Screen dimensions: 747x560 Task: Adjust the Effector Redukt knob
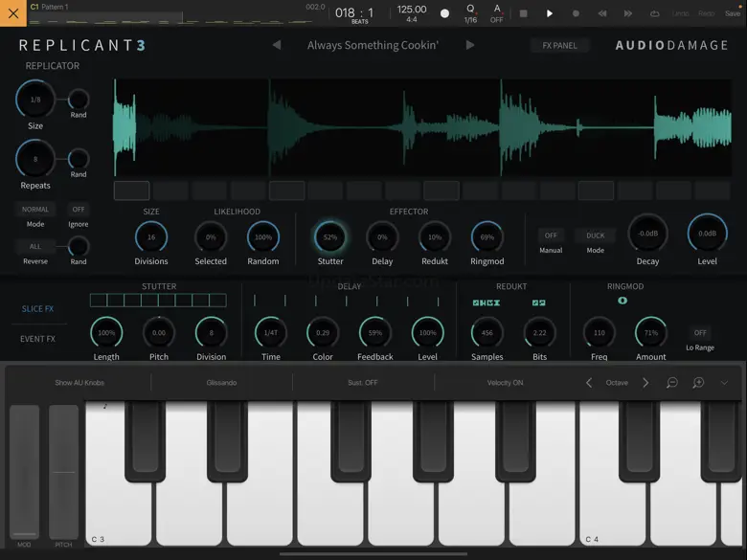click(435, 236)
